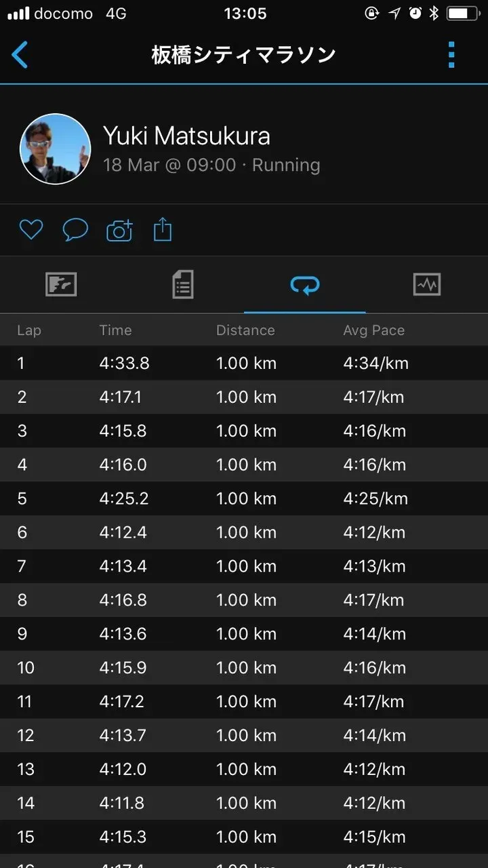Image resolution: width=488 pixels, height=868 pixels.
Task: Tap the alarm clock status icon
Action: point(415,14)
